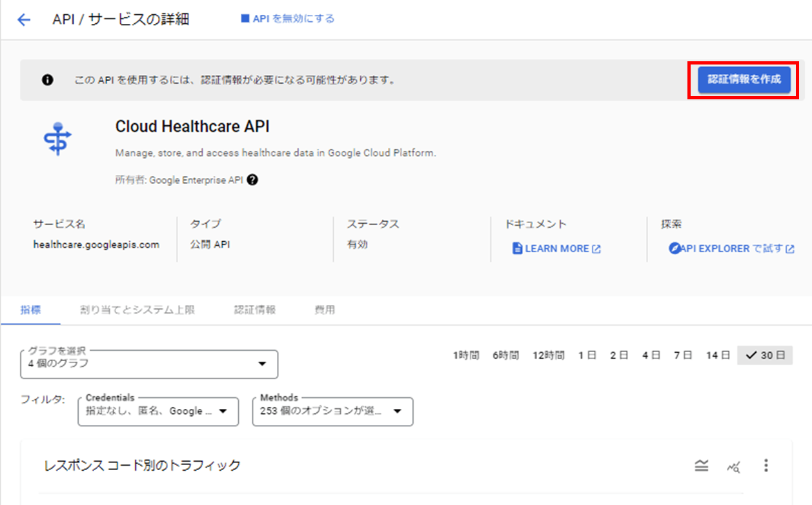Click API を無効にする at the top
The height and width of the screenshot is (505, 812).
point(287,19)
